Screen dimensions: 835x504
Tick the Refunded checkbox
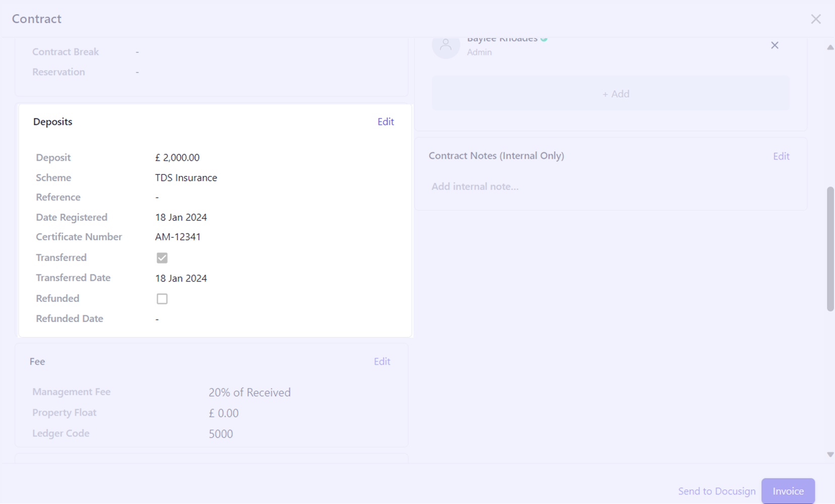162,299
